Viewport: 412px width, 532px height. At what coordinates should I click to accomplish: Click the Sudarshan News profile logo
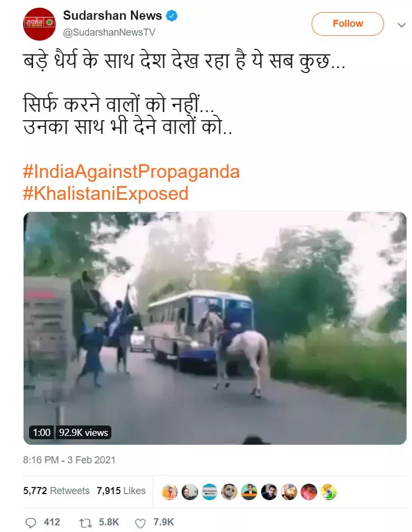(39, 24)
